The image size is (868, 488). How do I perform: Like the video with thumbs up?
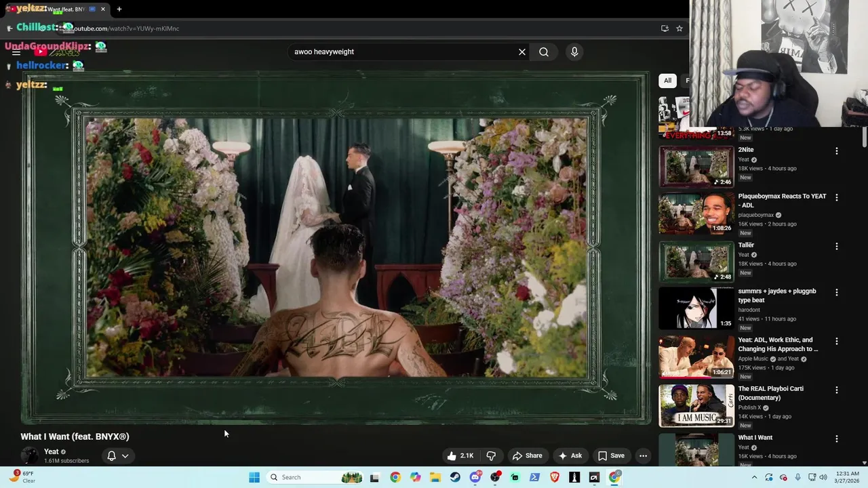pyautogui.click(x=460, y=455)
